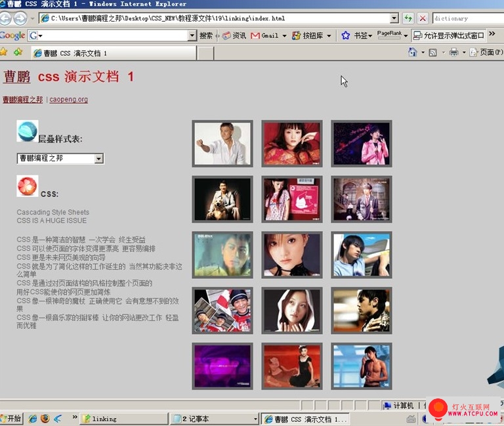Click thumbnail of man in white shirt

(x=222, y=144)
